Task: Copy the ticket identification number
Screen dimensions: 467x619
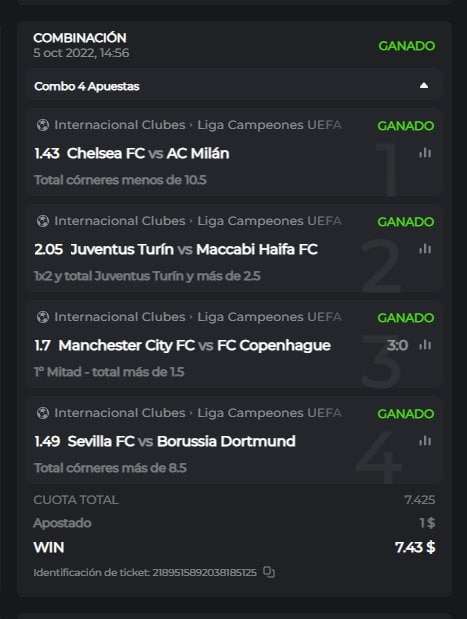Action: click(x=269, y=572)
